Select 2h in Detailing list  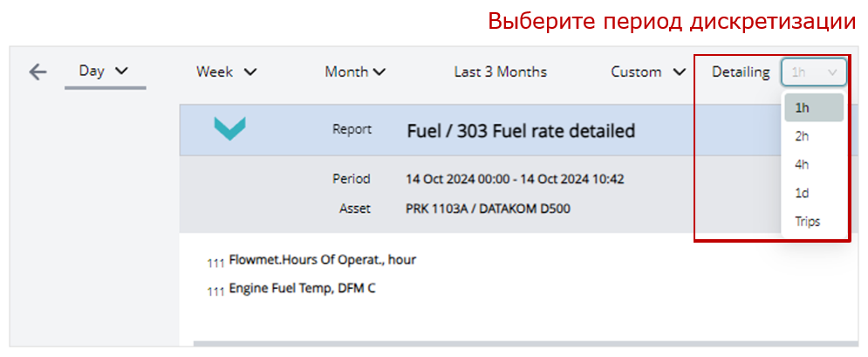(x=803, y=136)
